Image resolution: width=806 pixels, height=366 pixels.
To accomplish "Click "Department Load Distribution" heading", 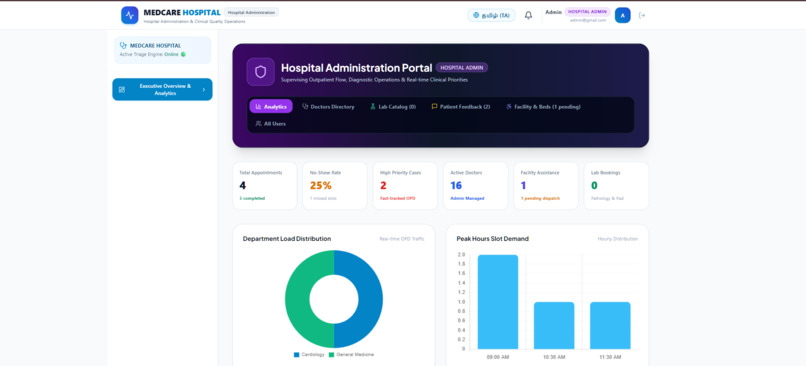I will click(x=287, y=239).
